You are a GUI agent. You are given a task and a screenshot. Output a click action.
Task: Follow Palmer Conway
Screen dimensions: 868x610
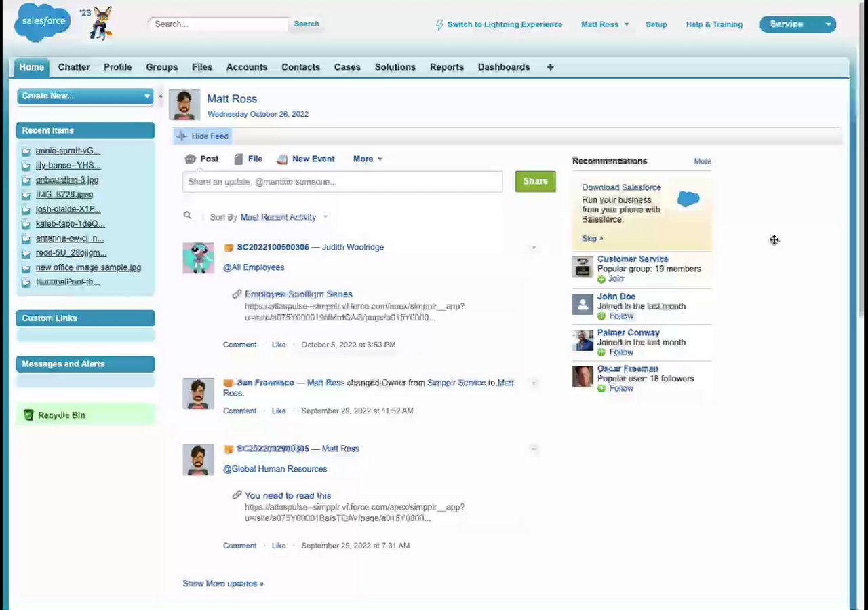pos(620,352)
